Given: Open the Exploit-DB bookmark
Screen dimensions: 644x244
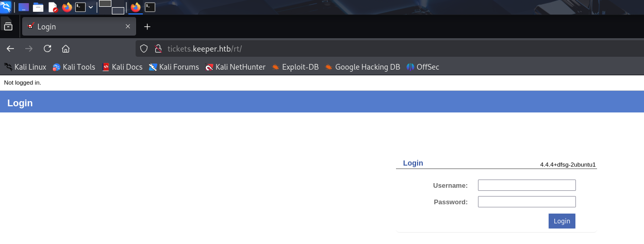Looking at the screenshot, I should (295, 67).
